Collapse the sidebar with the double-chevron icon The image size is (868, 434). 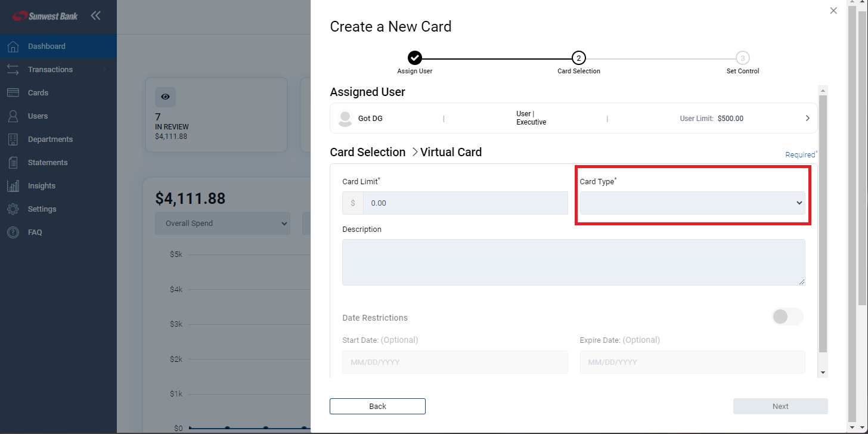click(95, 16)
